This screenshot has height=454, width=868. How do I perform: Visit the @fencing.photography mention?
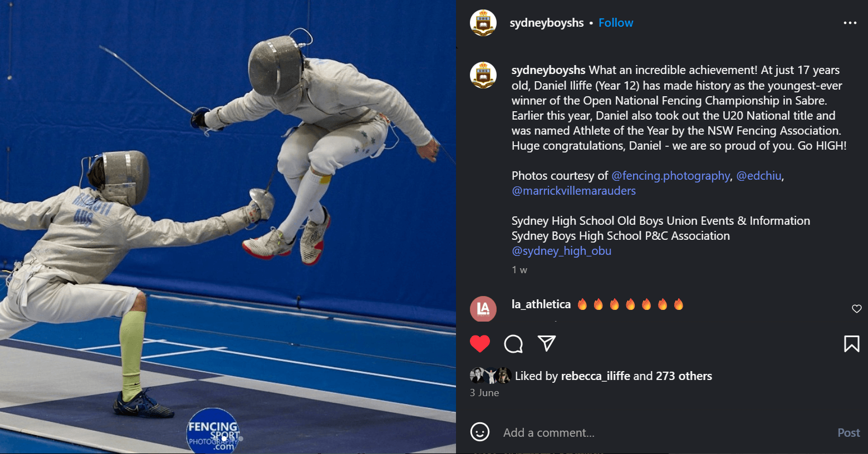pyautogui.click(x=670, y=176)
